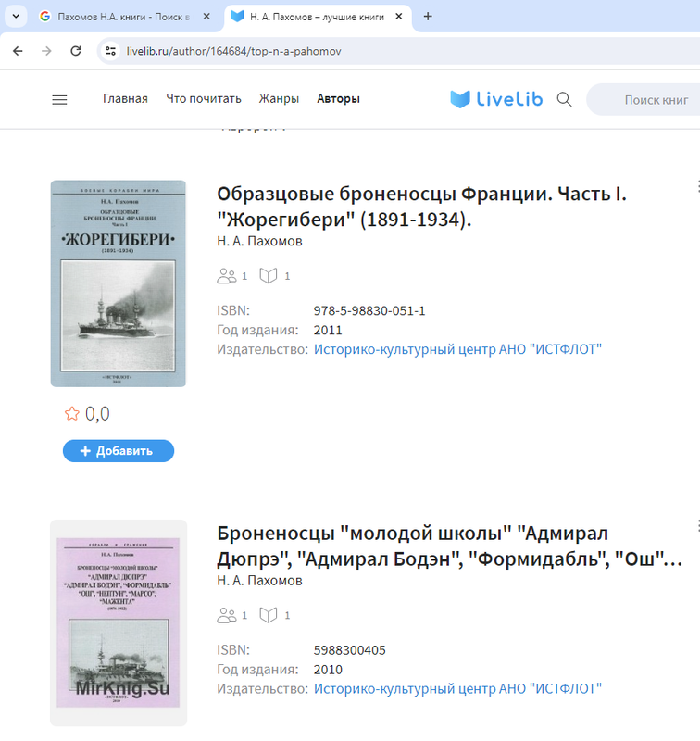Screen dimensions: 700x741
Task: Open ИСТФЛОТ publisher link for молодой школы book
Action: pyautogui.click(x=457, y=688)
